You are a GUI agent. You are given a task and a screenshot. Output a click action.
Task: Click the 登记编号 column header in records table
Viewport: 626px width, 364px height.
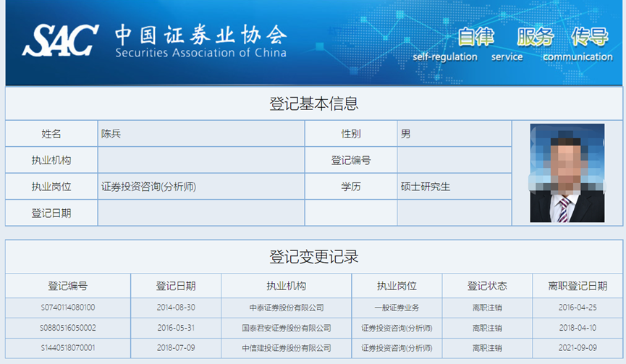(68, 286)
